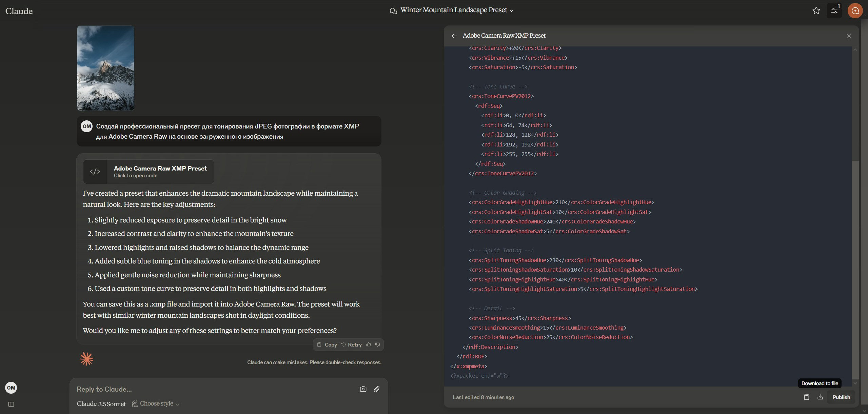The height and width of the screenshot is (414, 868).
Task: Attach a file with paperclip icon
Action: (x=377, y=389)
